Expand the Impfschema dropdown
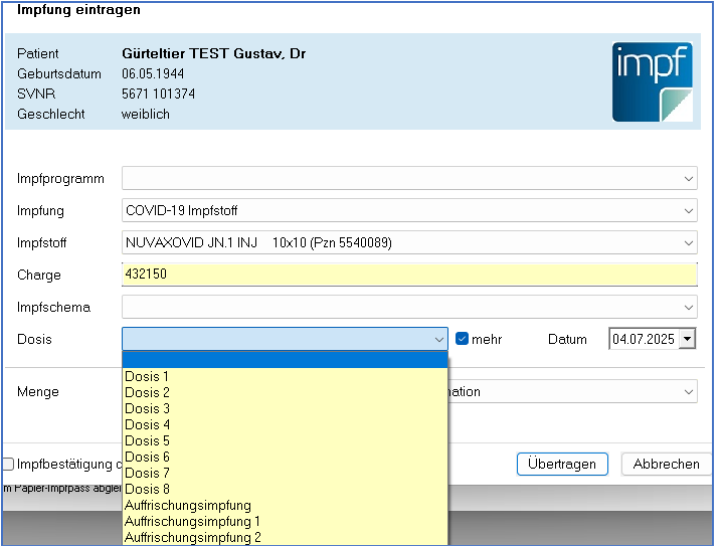The height and width of the screenshot is (546, 714). point(689,307)
